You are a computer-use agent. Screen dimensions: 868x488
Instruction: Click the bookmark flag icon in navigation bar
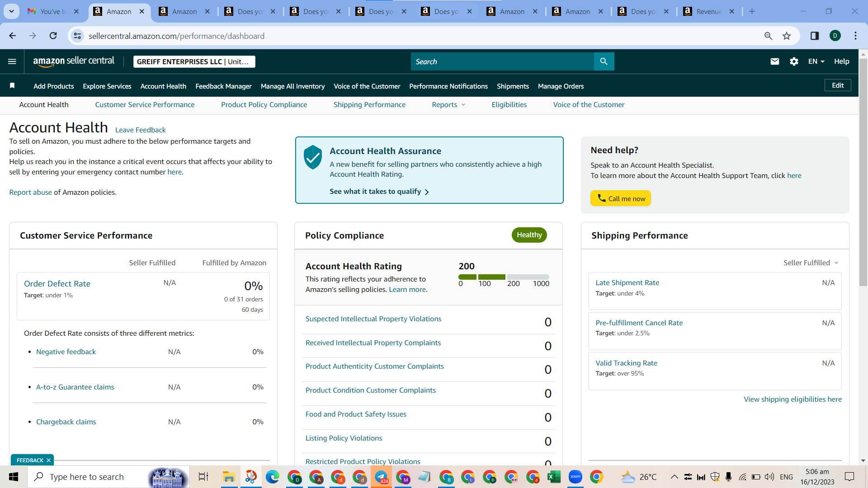(12, 86)
